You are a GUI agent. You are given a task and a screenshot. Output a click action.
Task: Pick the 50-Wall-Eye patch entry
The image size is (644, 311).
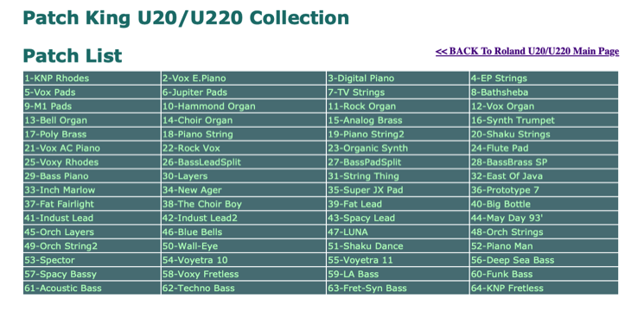pos(244,246)
